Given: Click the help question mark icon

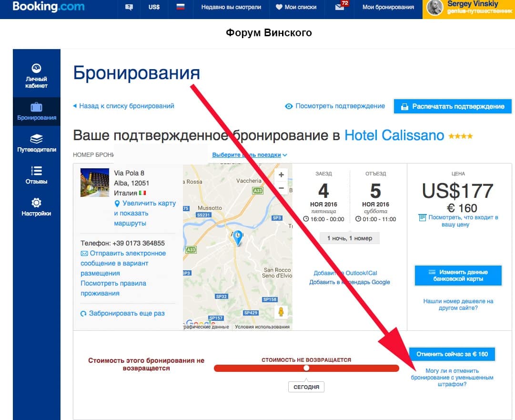Looking at the screenshot, I should [x=129, y=8].
